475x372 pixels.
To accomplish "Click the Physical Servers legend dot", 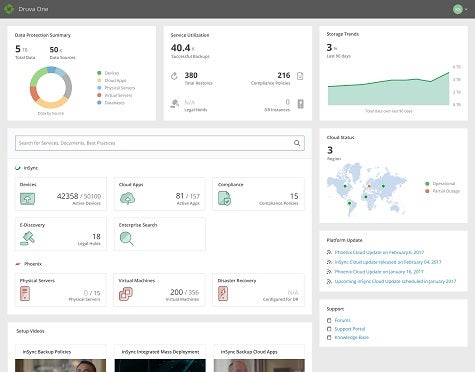I will pyautogui.click(x=99, y=88).
